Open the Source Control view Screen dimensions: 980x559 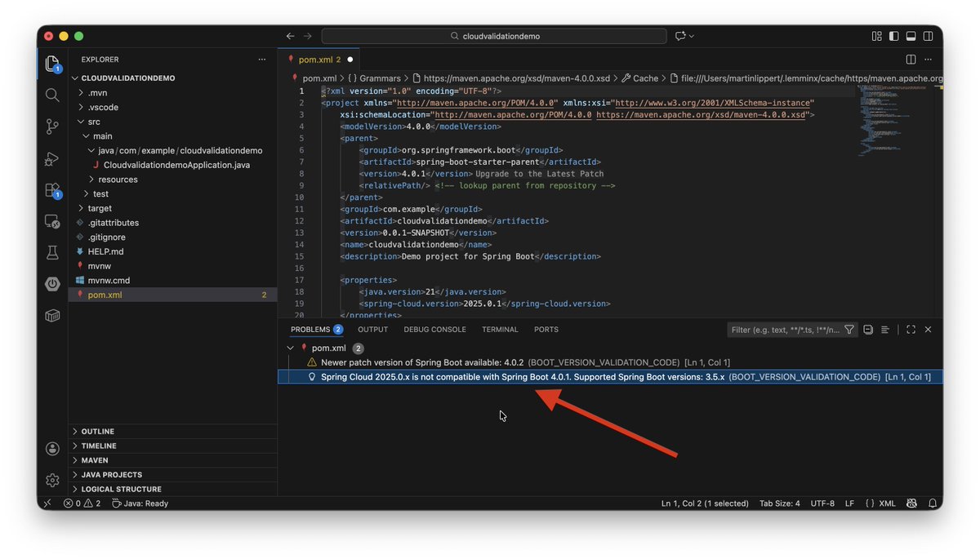pyautogui.click(x=52, y=126)
